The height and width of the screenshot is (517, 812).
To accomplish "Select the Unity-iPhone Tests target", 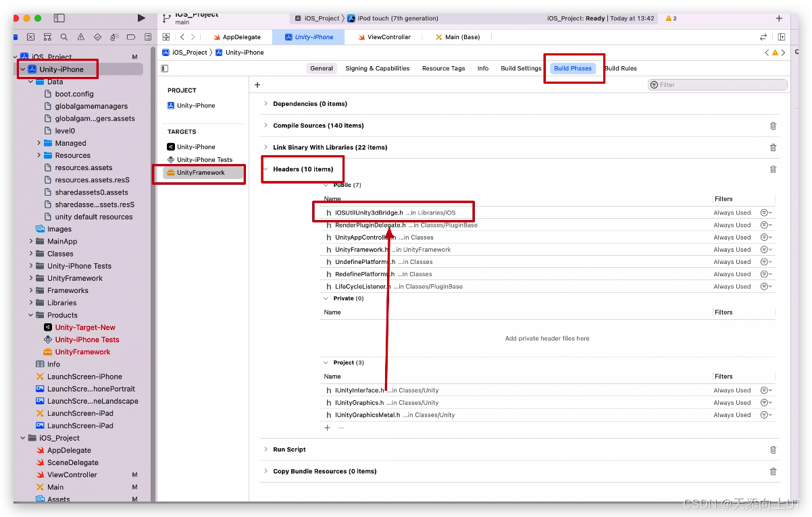I will tap(200, 160).
